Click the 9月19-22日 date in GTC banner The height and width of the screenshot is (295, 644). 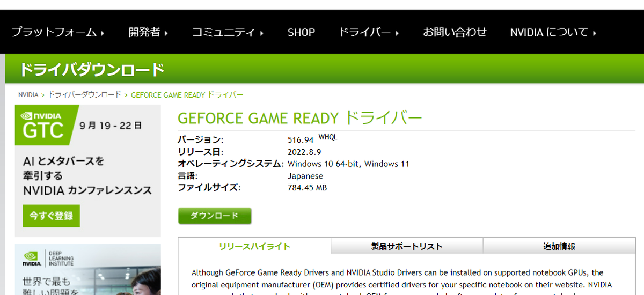coord(111,126)
